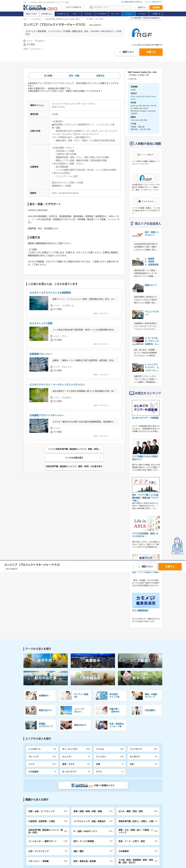Open the Kamome.cn China jobs banner
Viewport: 186px width, 868px height.
pyautogui.click(x=93, y=785)
